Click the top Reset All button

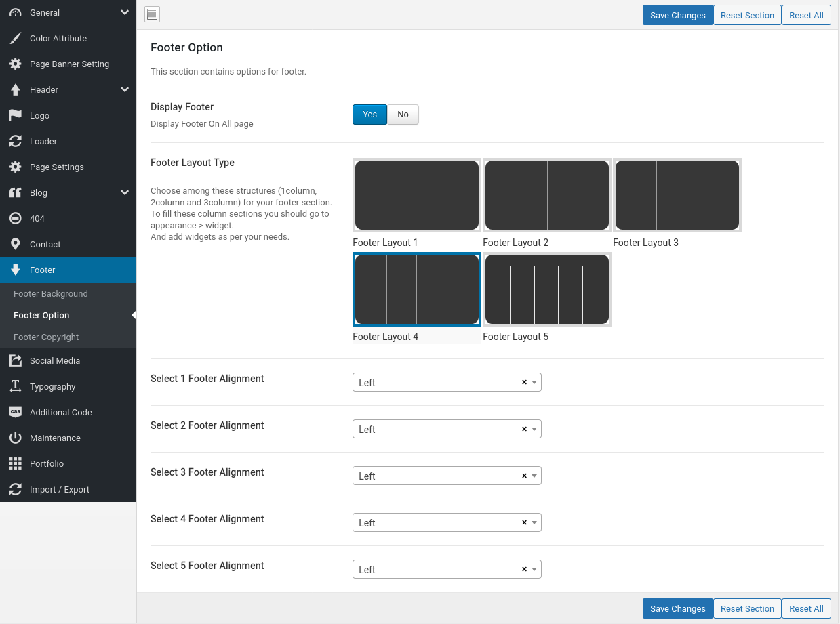pyautogui.click(x=806, y=15)
